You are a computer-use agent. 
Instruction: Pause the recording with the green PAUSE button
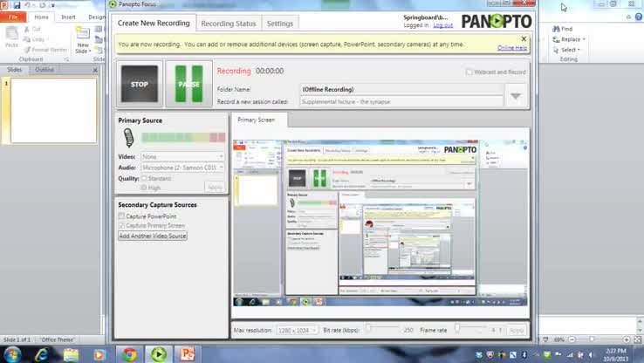[188, 84]
